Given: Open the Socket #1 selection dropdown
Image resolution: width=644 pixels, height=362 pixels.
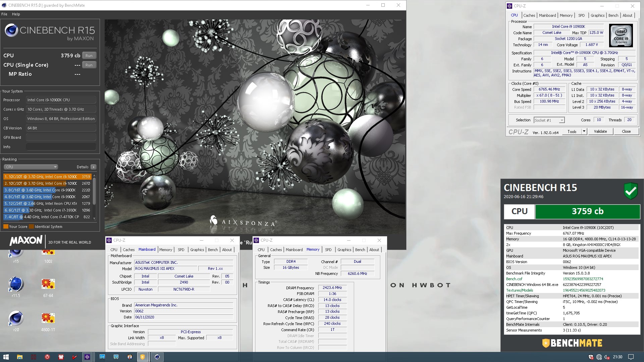Looking at the screenshot, I should (549, 120).
